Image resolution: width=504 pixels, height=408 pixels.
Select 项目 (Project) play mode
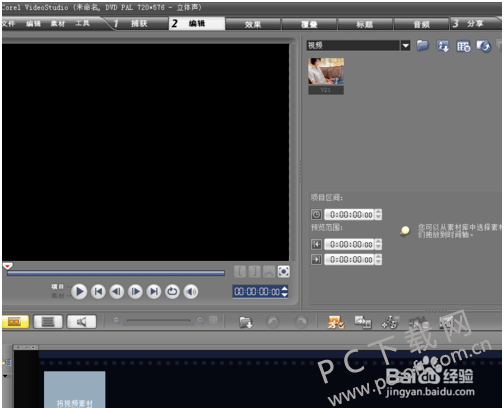[x=58, y=286]
